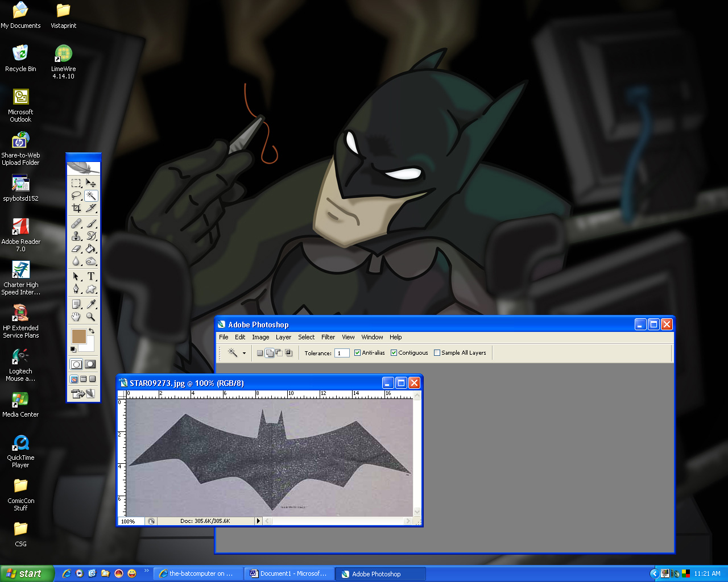Open the Image menu
This screenshot has height=582, width=728.
point(260,337)
